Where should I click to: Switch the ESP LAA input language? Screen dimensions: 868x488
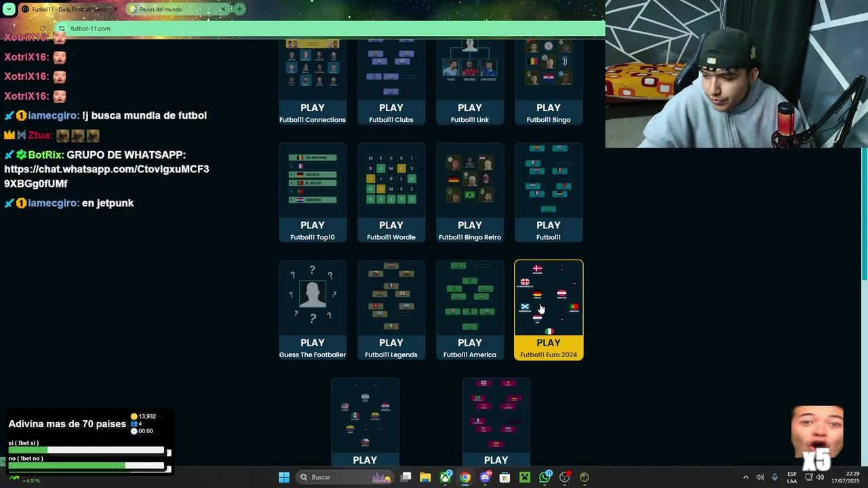point(792,477)
